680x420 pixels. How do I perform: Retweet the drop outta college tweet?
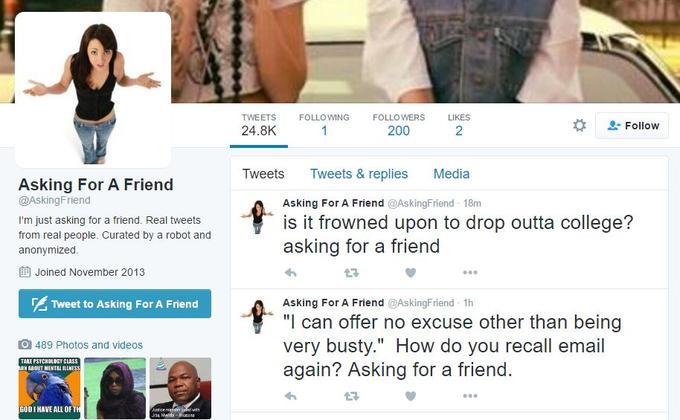[x=351, y=273]
